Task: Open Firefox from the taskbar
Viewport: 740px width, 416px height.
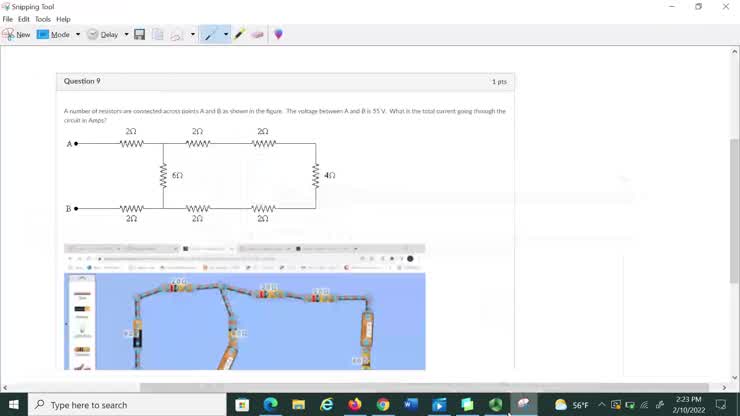Action: tap(355, 405)
